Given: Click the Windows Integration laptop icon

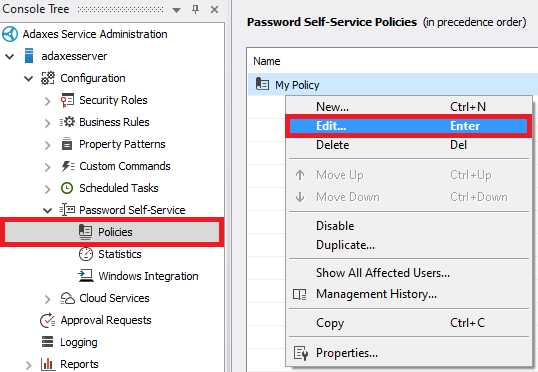Looking at the screenshot, I should coord(86,276).
